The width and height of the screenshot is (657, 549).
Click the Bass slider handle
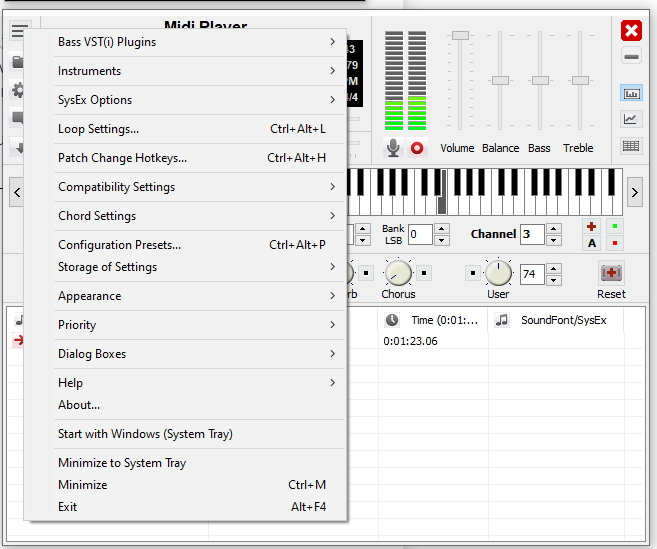tap(540, 80)
